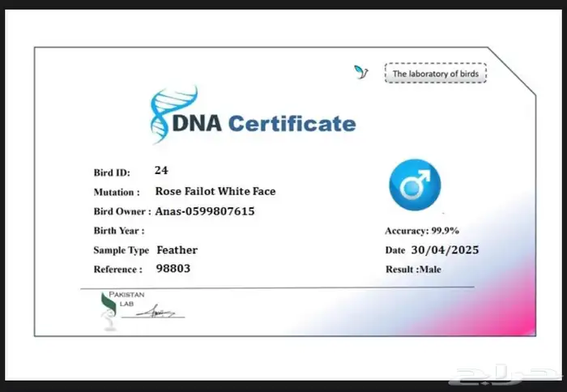Click "The laboratory of birds" badge
567x392 pixels.
coord(435,74)
